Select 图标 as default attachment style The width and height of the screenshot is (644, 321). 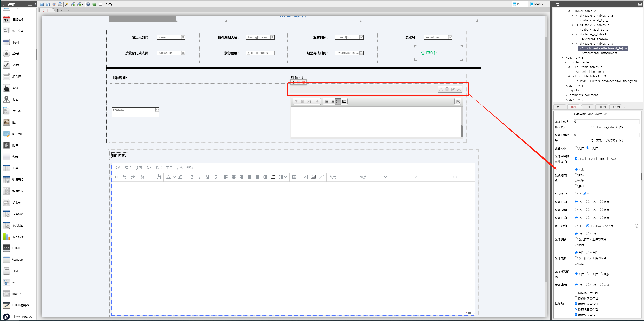pyautogui.click(x=576, y=175)
